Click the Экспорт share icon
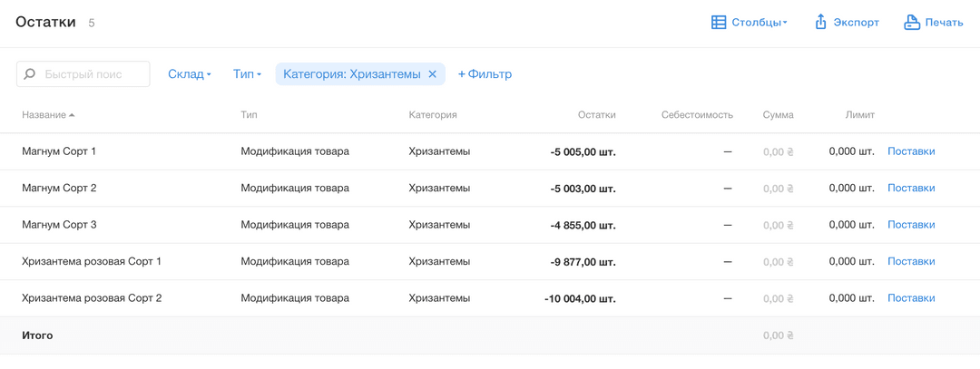This screenshot has height=369, width=980. tap(820, 23)
